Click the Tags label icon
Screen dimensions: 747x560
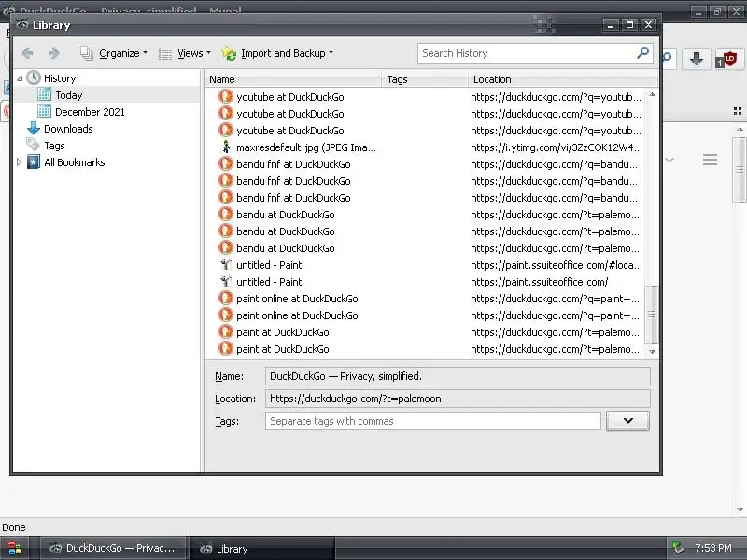[34, 145]
